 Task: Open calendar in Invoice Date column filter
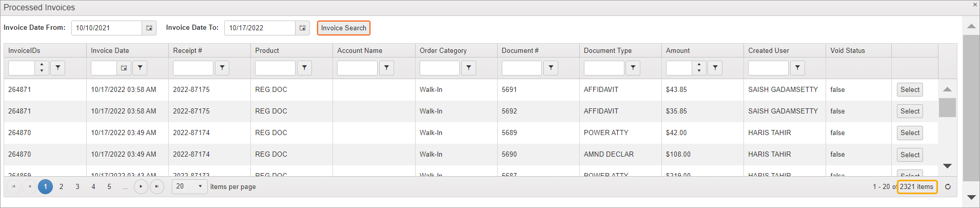pos(124,68)
